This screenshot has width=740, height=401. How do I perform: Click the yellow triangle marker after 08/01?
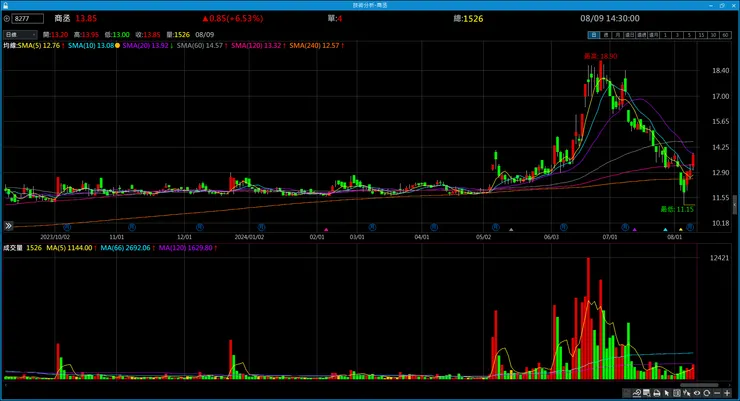681,230
